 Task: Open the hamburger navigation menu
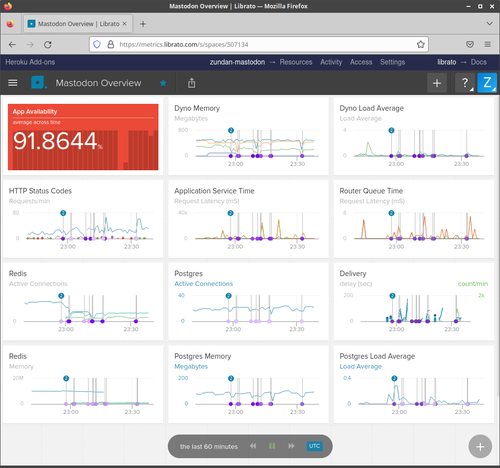13,83
